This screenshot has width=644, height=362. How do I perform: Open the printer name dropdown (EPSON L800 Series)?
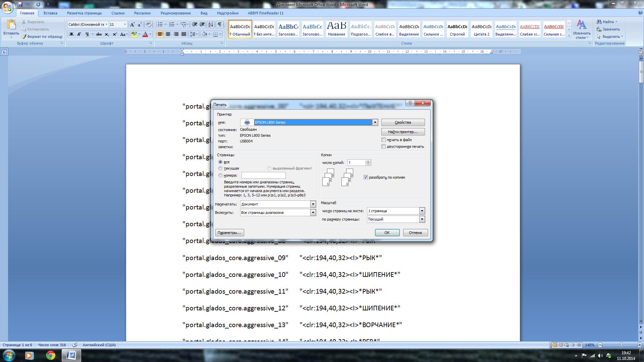point(375,122)
